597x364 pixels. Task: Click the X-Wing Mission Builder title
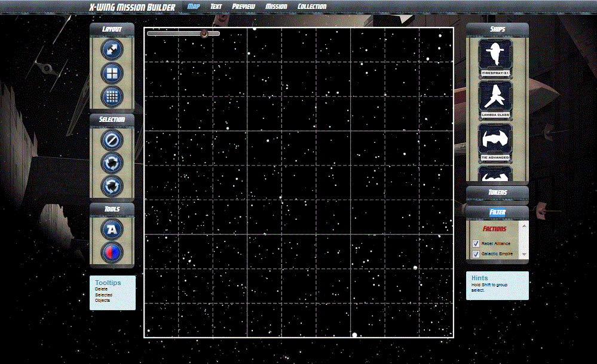pyautogui.click(x=132, y=7)
